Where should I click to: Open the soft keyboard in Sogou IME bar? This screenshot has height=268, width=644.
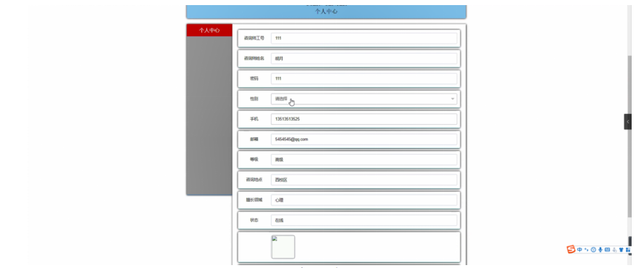tap(608, 250)
